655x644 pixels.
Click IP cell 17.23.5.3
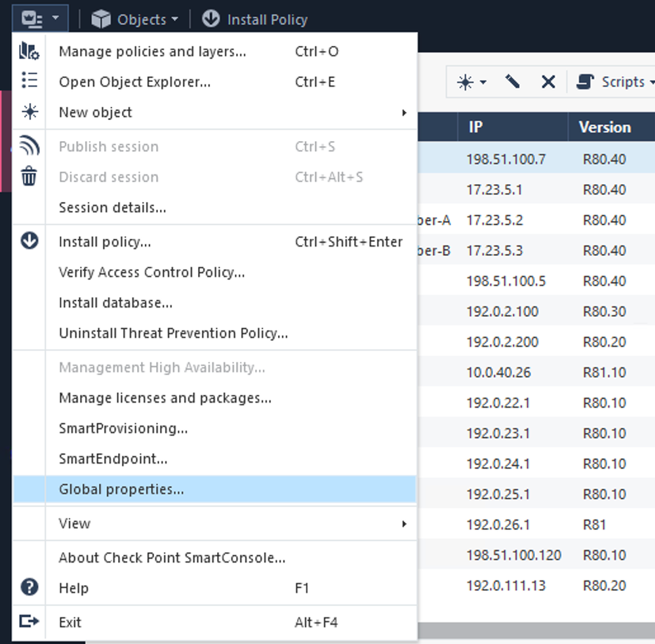pos(494,251)
